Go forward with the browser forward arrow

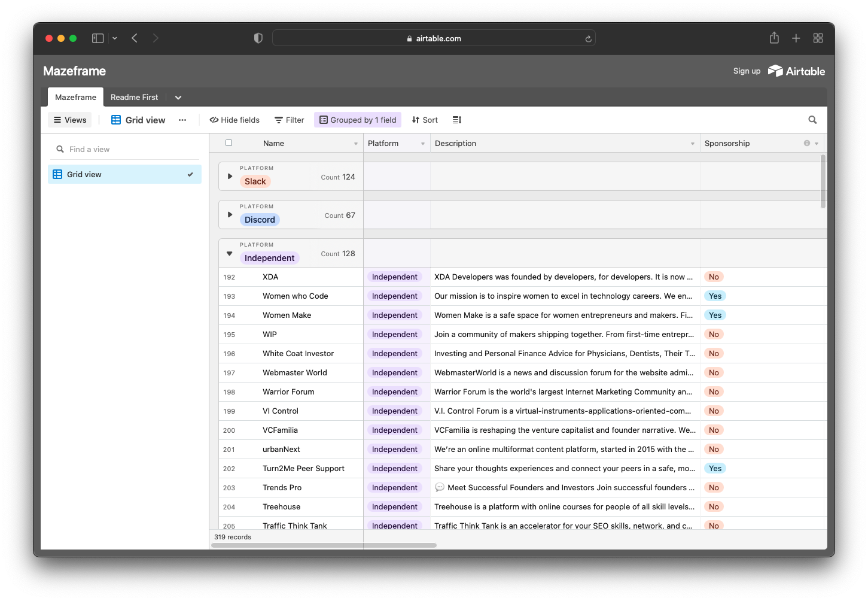156,38
